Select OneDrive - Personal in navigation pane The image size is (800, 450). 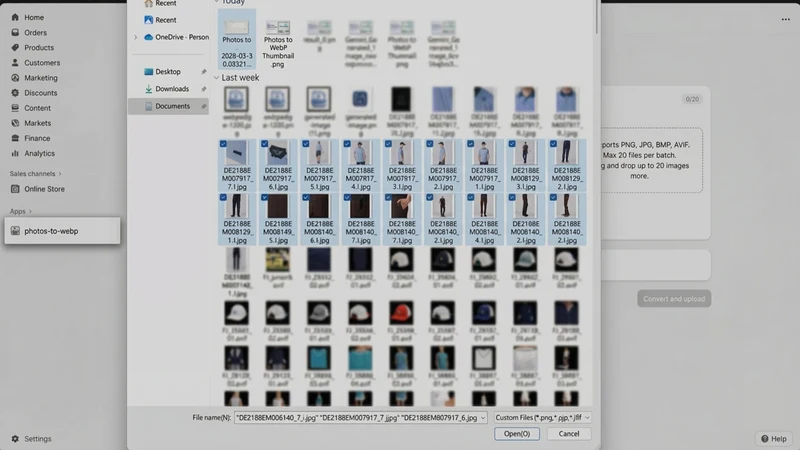tap(176, 37)
